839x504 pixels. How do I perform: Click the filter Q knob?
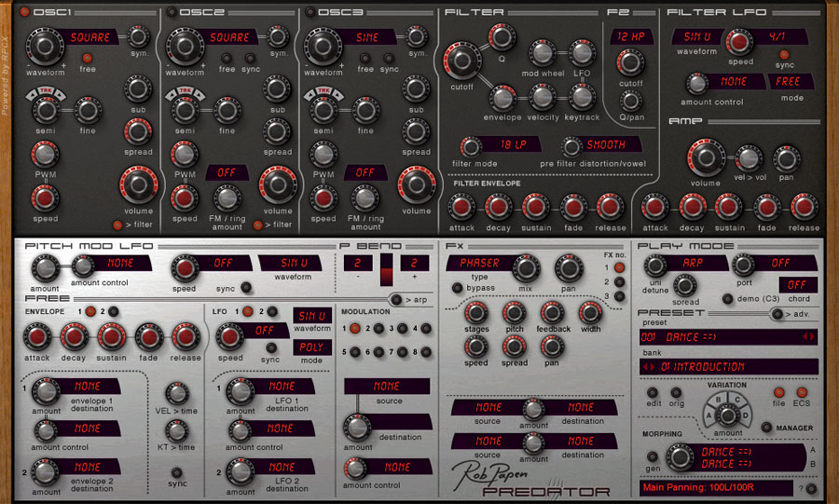coord(502,36)
